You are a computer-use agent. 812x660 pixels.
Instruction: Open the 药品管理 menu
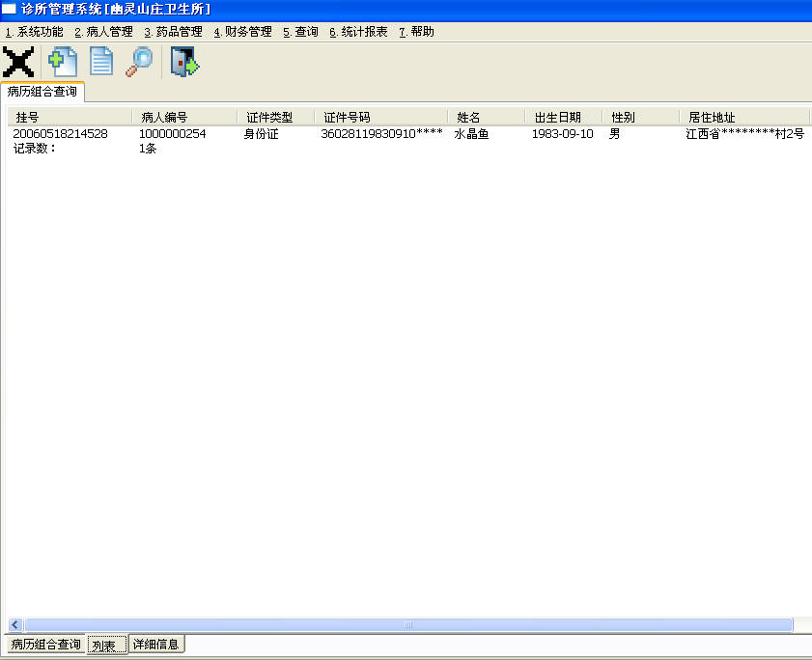tap(173, 32)
